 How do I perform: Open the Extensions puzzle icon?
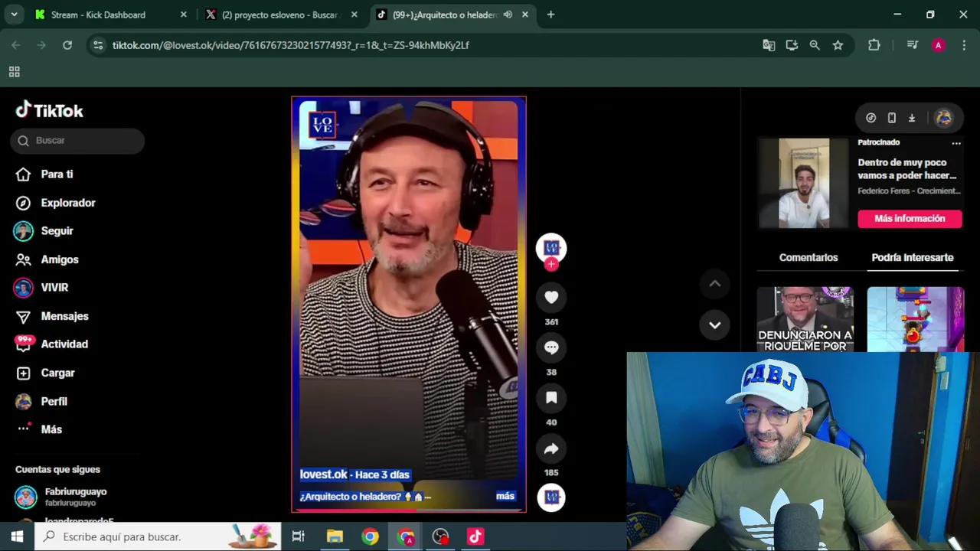(x=874, y=45)
